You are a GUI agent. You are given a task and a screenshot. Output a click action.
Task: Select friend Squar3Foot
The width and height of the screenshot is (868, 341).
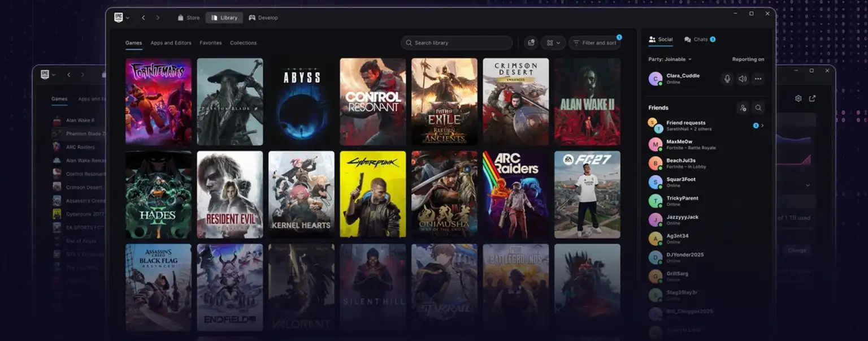[x=706, y=182]
